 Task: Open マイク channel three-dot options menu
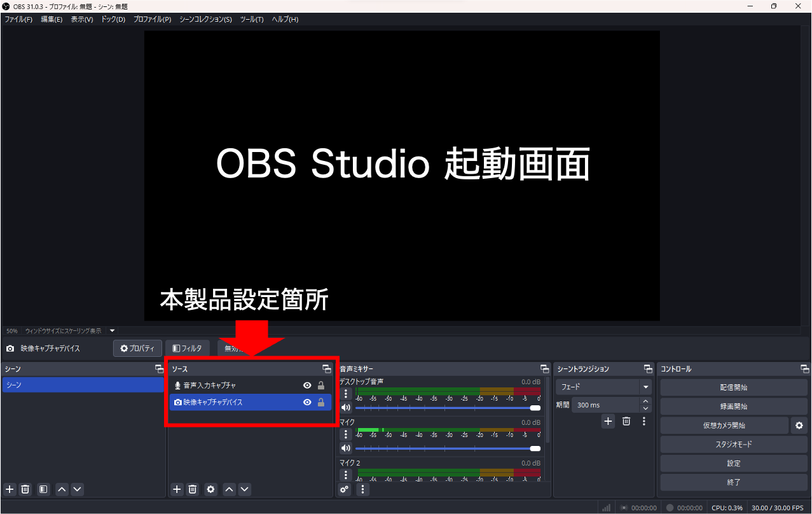pyautogui.click(x=346, y=434)
